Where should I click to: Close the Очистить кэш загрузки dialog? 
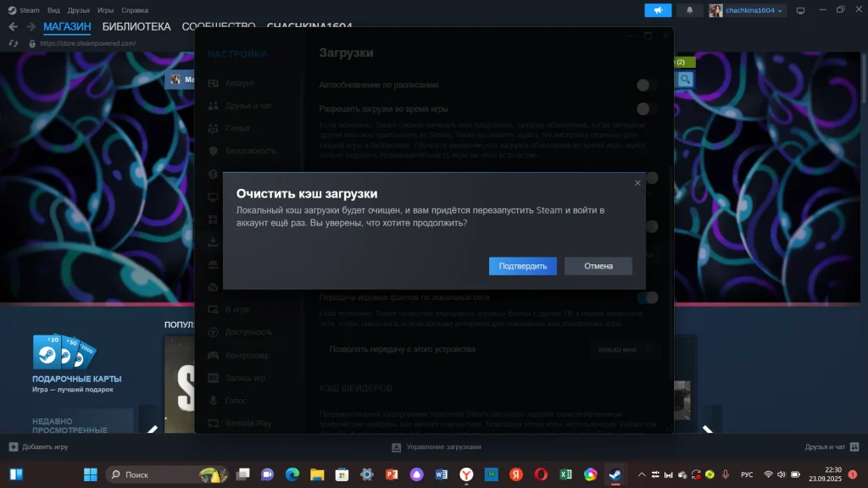pos(637,183)
